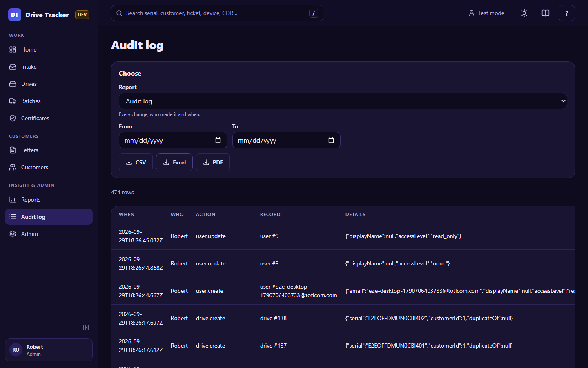Go to the Intake page
The image size is (588, 368).
coord(49,67)
